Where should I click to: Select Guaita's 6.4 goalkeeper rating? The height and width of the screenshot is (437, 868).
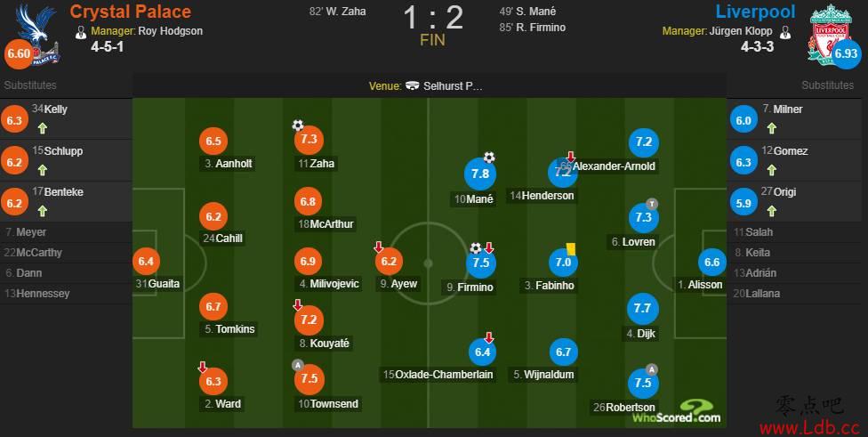146,262
